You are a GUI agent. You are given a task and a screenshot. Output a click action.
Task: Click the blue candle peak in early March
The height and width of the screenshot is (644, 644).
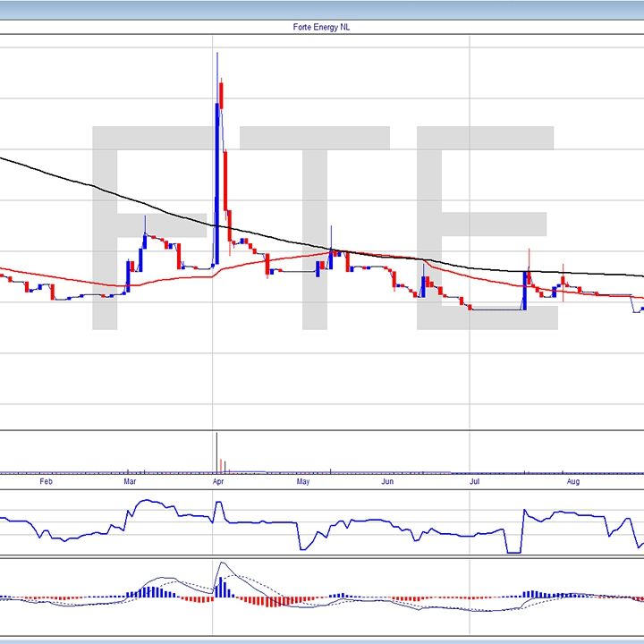click(144, 241)
